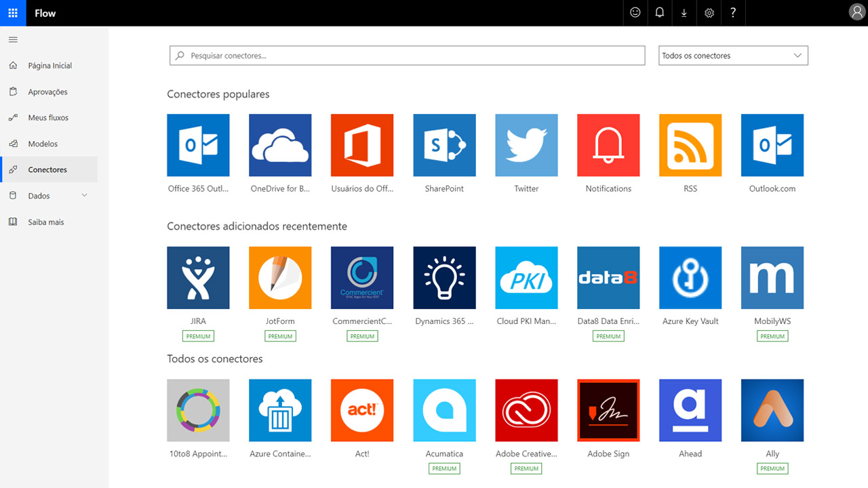Open the Azure Key Vault connector
Image resolution: width=868 pixels, height=488 pixels.
click(690, 278)
